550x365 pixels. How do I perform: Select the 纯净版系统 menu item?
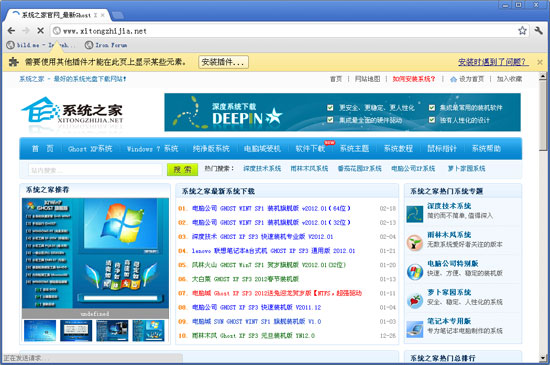(211, 149)
